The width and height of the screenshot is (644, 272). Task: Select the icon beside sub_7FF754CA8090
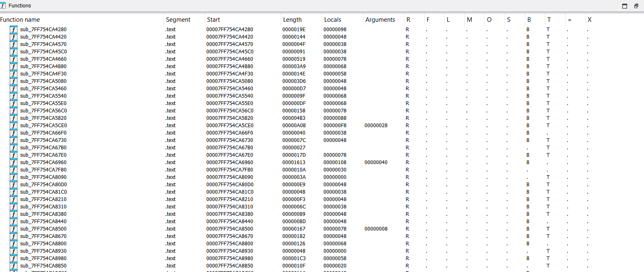pos(14,177)
